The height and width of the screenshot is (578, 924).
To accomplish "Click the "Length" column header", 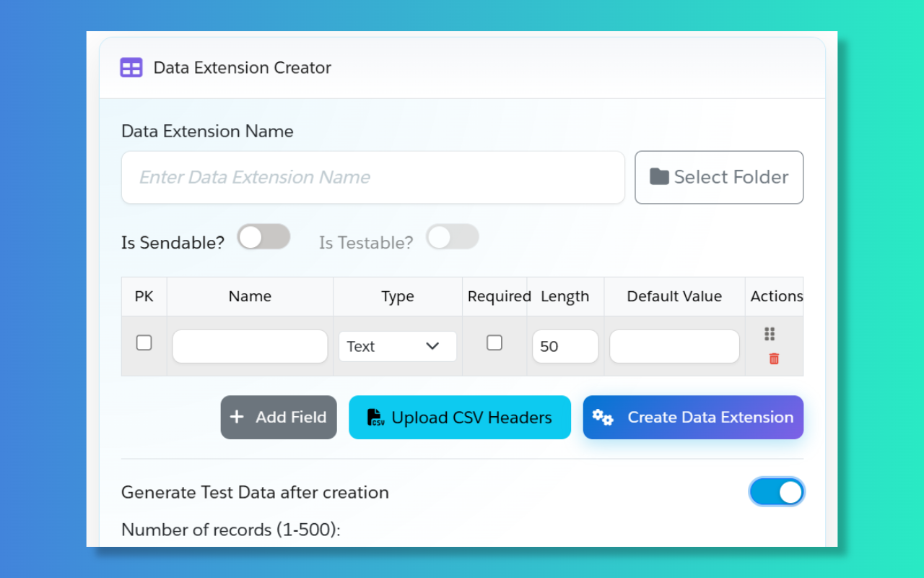I will (x=565, y=296).
